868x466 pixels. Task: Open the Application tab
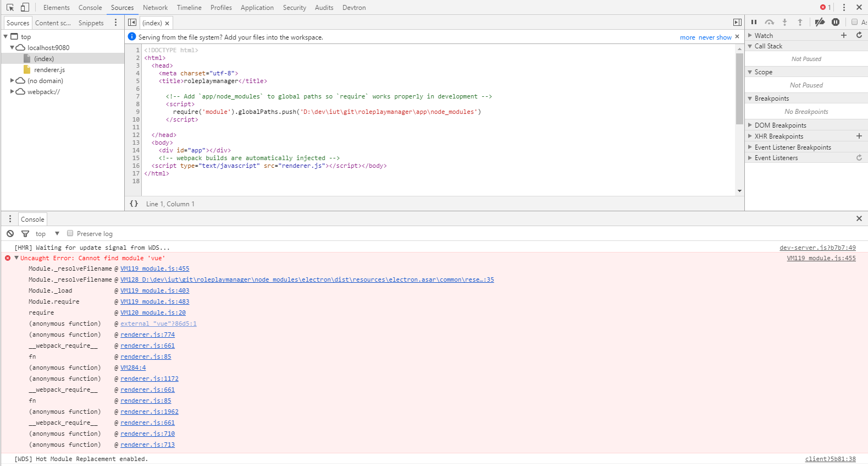(257, 8)
